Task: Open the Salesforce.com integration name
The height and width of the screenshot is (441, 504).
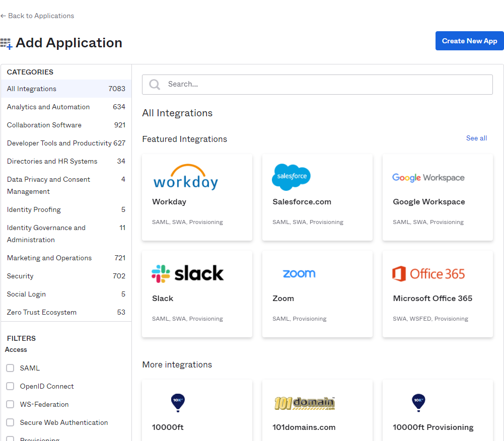Action: point(302,202)
